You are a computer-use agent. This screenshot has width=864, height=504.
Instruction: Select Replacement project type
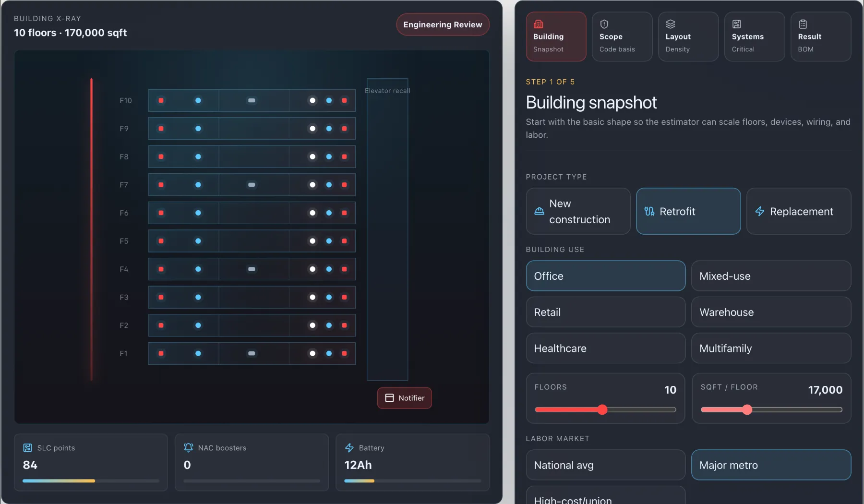tap(799, 211)
